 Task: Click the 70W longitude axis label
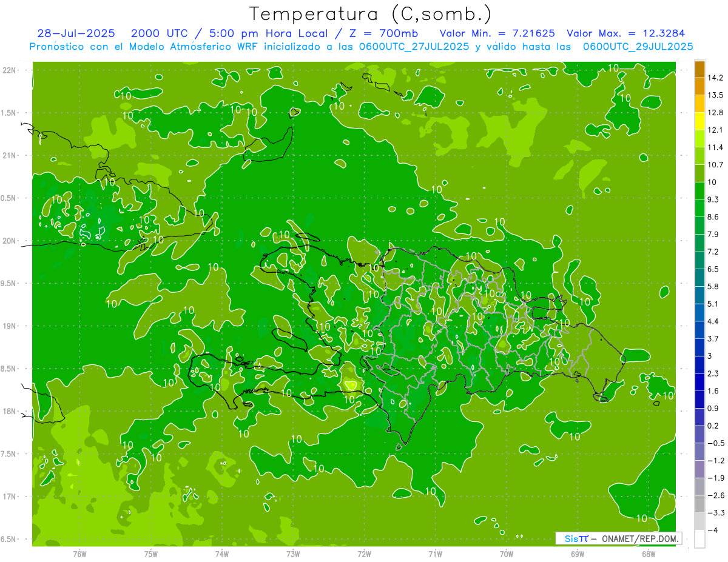pos(507,554)
